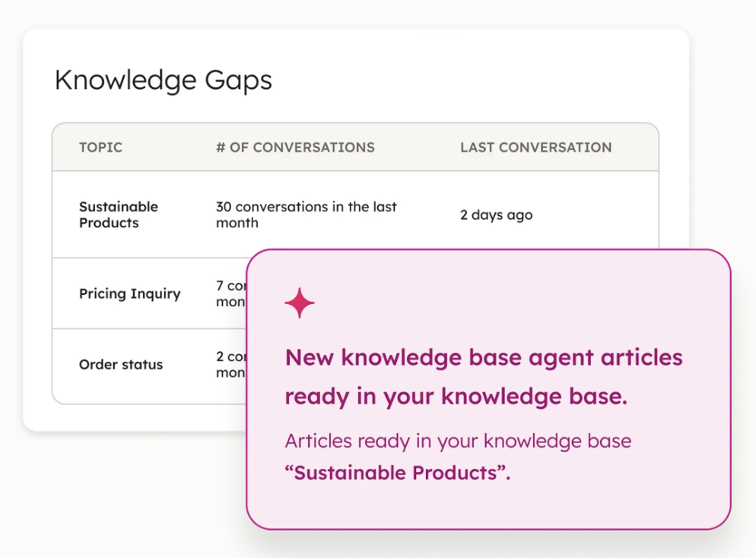Click "30 conversations in the last month" cell

[x=306, y=215]
